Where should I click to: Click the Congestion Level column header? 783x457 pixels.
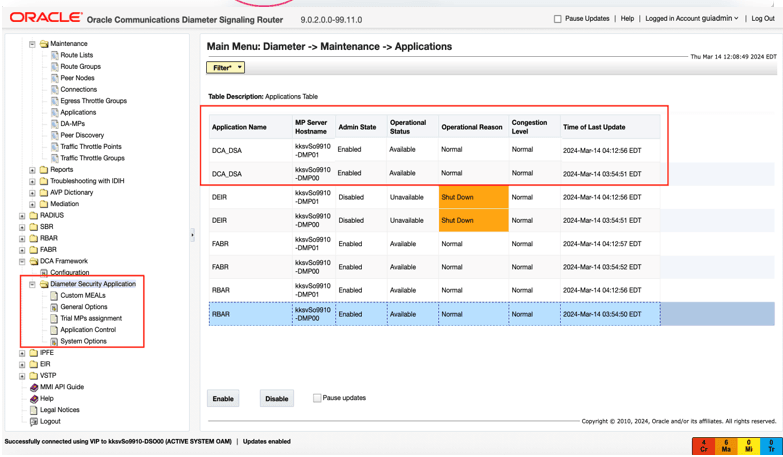[x=534, y=127]
